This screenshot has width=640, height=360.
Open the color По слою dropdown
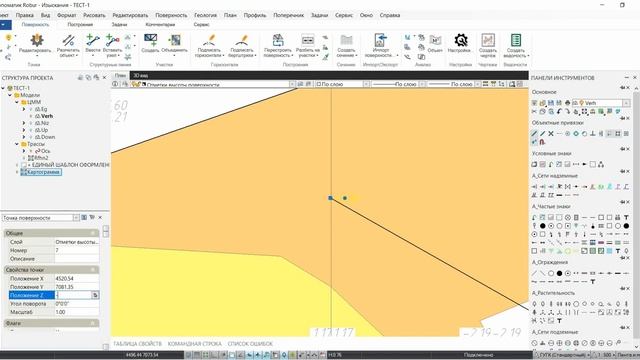point(366,84)
